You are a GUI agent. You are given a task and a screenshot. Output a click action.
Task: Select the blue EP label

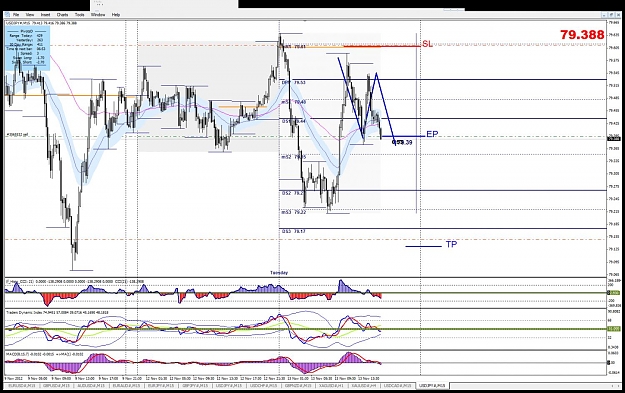pos(432,134)
